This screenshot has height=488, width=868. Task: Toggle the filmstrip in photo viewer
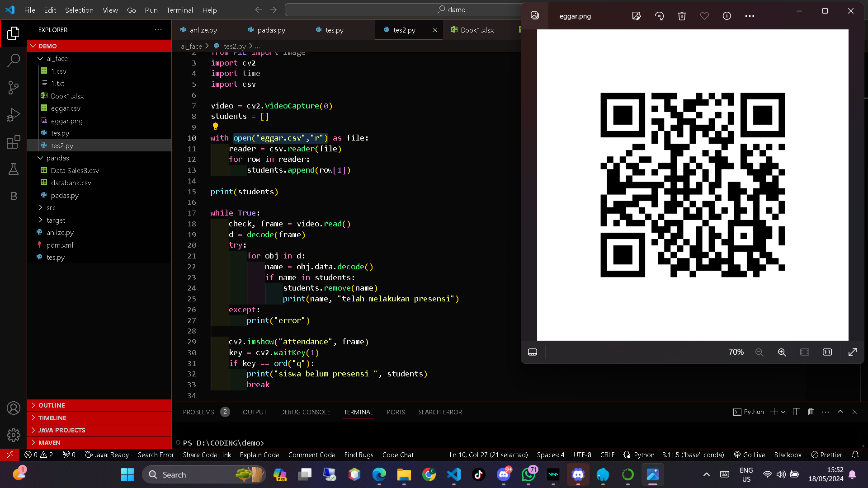[533, 352]
